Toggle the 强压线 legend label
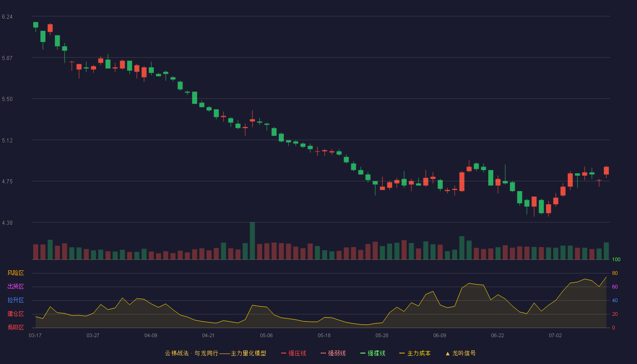 297,353
